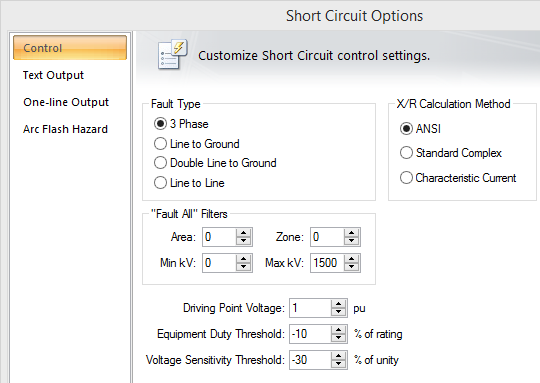Choose Double Line to Ground fault
The height and width of the screenshot is (383, 540).
click(215, 163)
